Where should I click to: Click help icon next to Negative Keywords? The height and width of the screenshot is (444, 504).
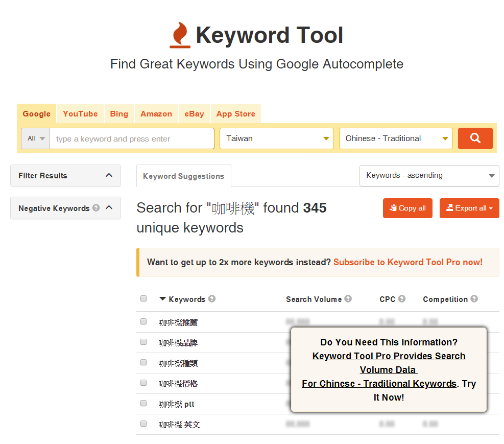click(x=96, y=207)
